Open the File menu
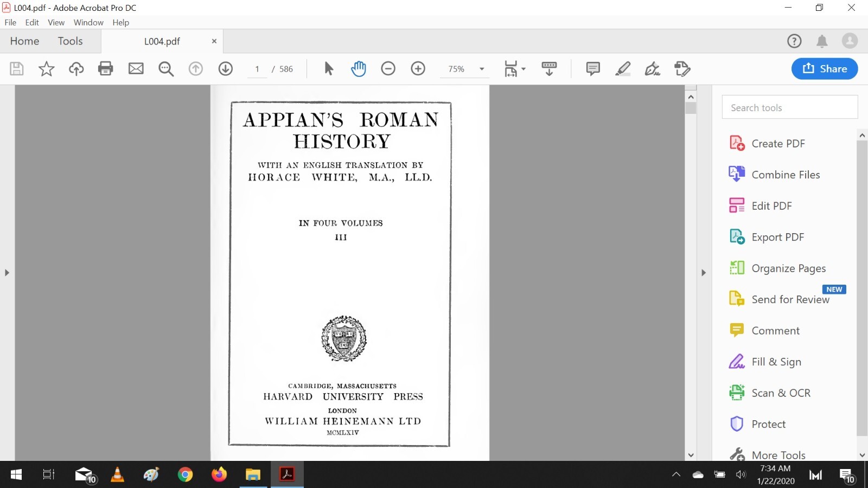Image resolution: width=868 pixels, height=488 pixels. point(10,22)
